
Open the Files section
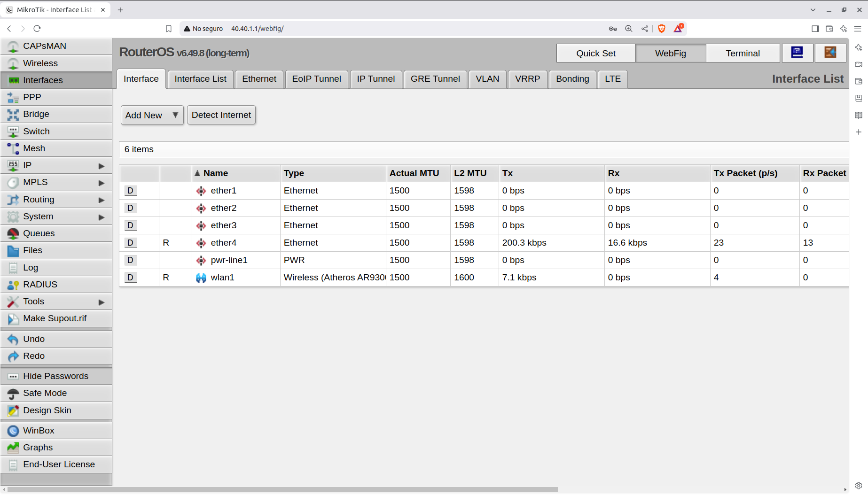pyautogui.click(x=56, y=250)
